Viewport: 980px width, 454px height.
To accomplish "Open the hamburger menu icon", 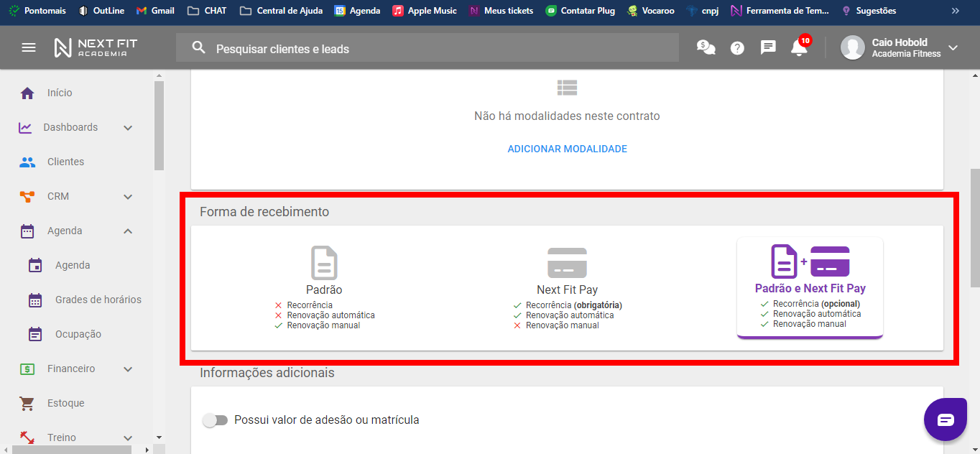I will (29, 47).
